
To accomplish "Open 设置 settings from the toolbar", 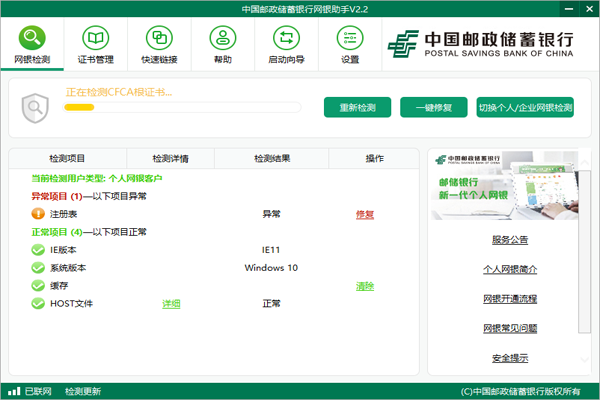I will [349, 38].
